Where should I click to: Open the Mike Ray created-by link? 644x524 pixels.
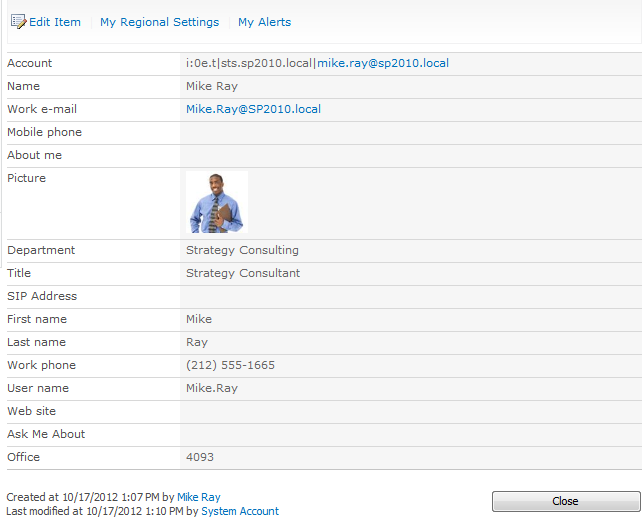pos(198,497)
